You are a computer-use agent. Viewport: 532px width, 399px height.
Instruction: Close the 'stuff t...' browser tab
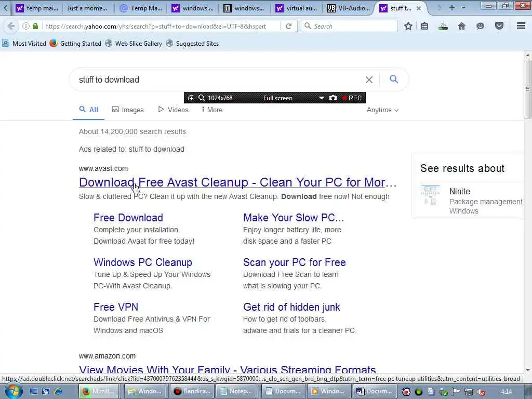[419, 8]
